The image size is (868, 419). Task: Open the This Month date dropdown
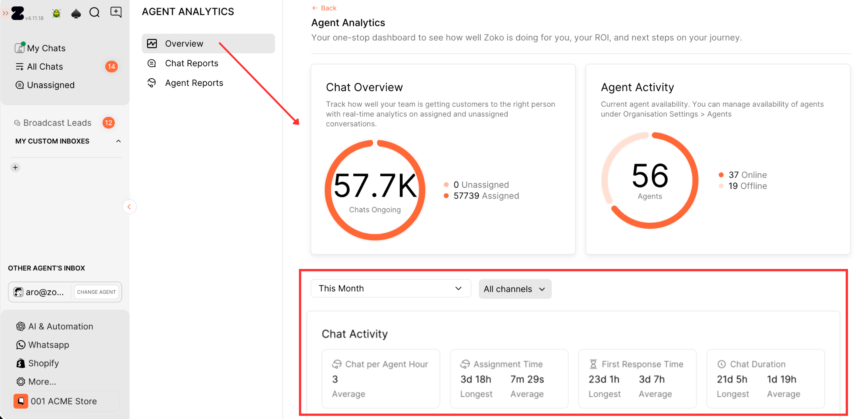coord(390,289)
